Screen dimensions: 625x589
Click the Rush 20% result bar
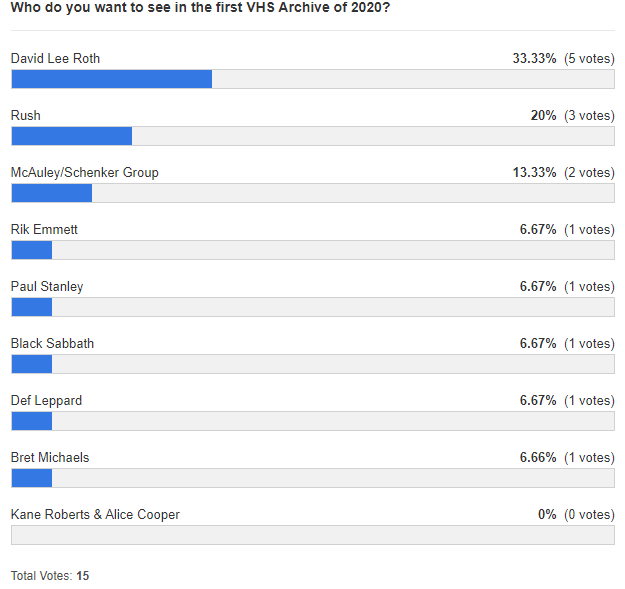coord(312,136)
